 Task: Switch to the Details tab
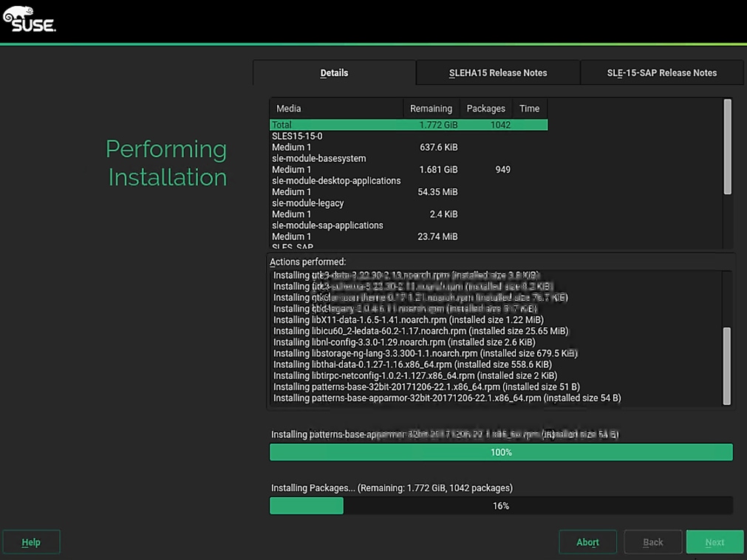(x=334, y=73)
